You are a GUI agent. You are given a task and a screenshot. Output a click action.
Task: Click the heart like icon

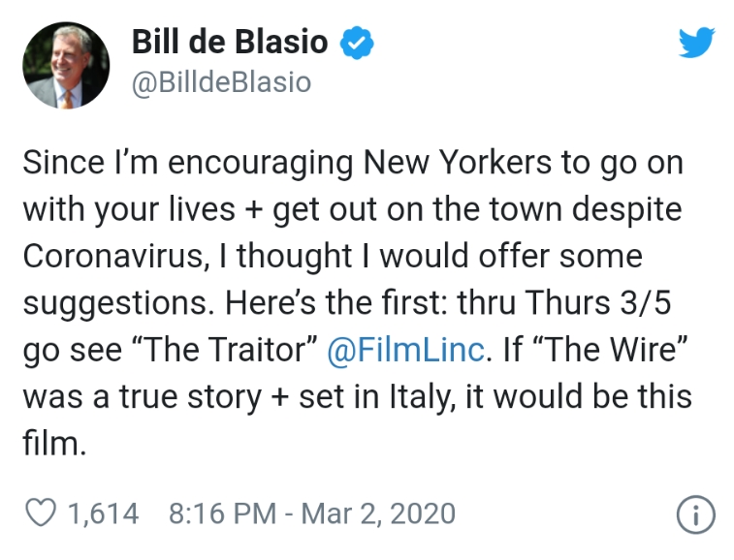[x=41, y=513]
